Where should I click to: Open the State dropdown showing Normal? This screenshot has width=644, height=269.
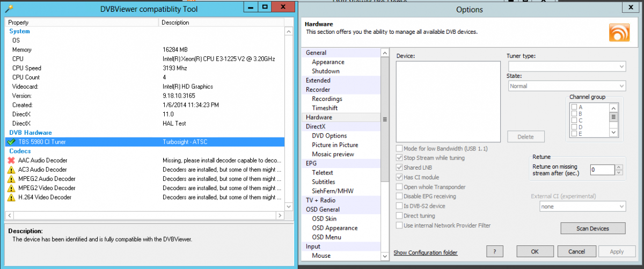[x=566, y=86]
